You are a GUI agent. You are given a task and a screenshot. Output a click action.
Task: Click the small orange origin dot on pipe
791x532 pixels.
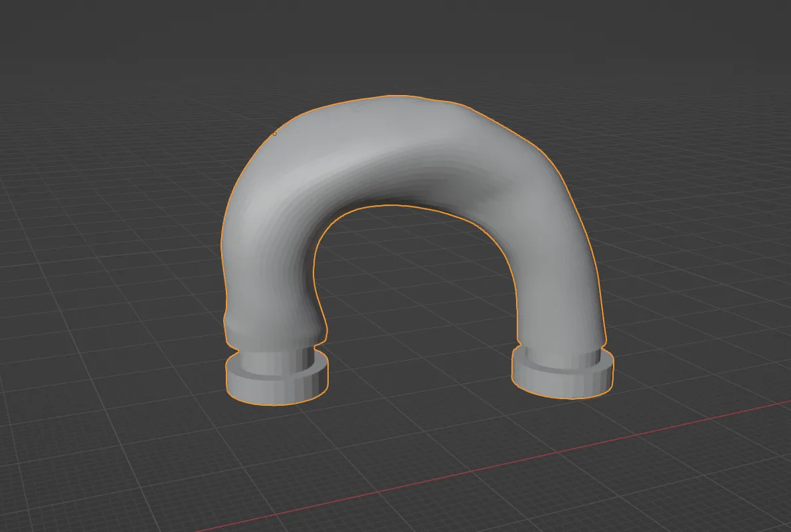click(x=275, y=133)
